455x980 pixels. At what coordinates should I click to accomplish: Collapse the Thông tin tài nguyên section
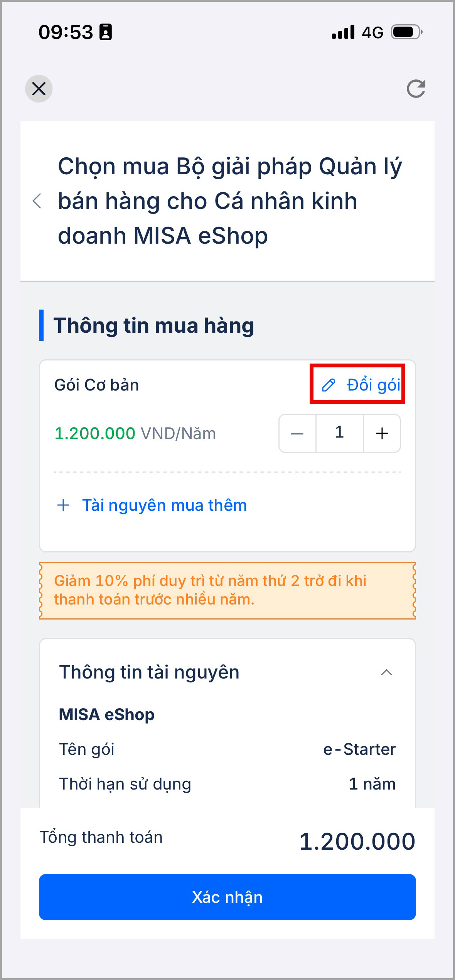386,672
